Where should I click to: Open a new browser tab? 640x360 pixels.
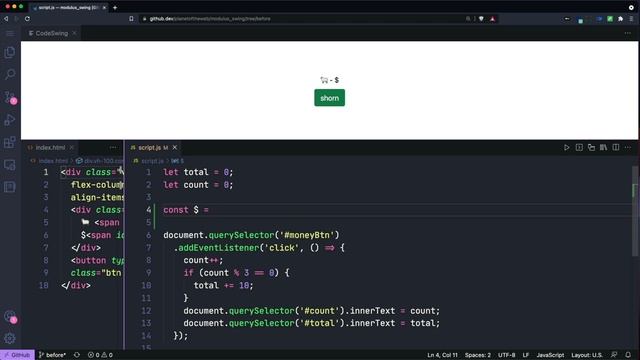click(115, 7)
